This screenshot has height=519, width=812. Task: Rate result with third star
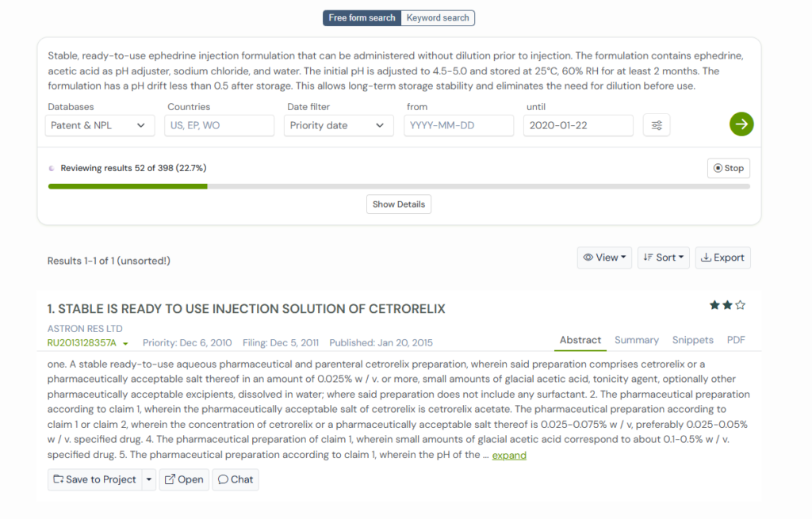pyautogui.click(x=740, y=305)
